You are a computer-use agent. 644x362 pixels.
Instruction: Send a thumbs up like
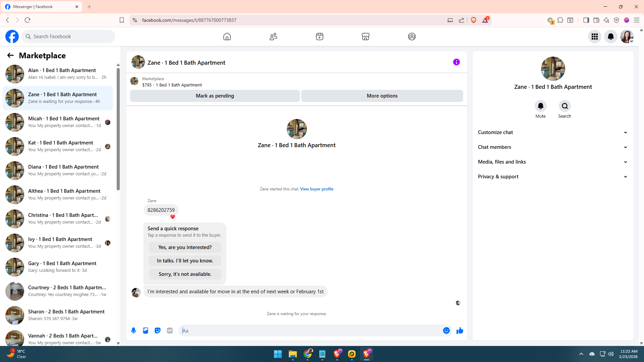tap(460, 330)
